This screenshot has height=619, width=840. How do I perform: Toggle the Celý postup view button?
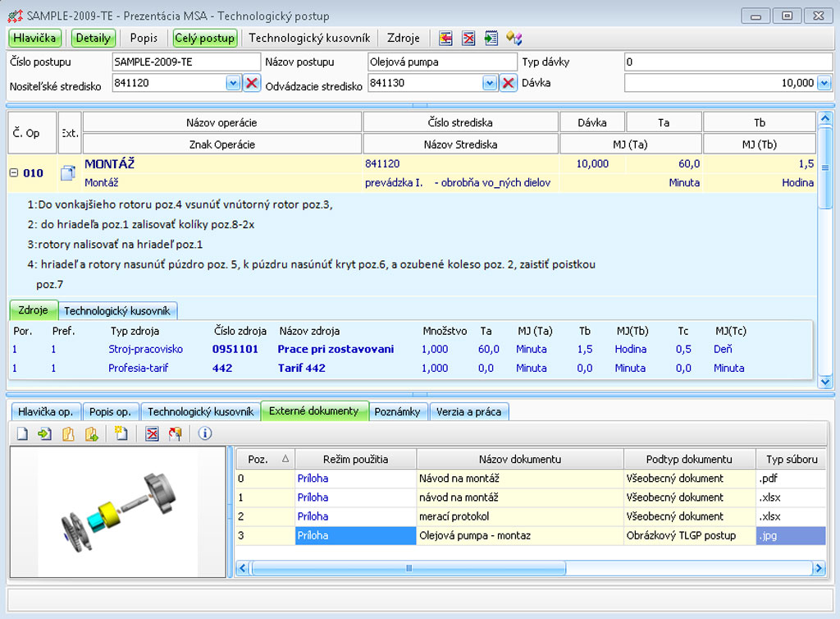pos(204,38)
